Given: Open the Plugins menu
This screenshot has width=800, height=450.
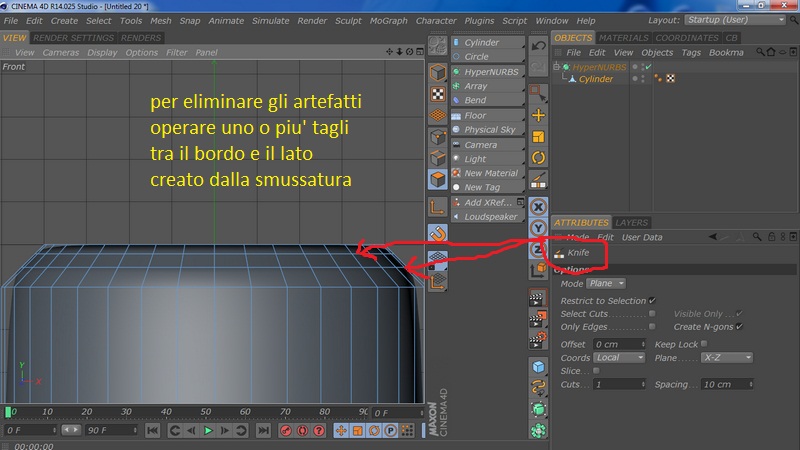Looking at the screenshot, I should (x=479, y=21).
